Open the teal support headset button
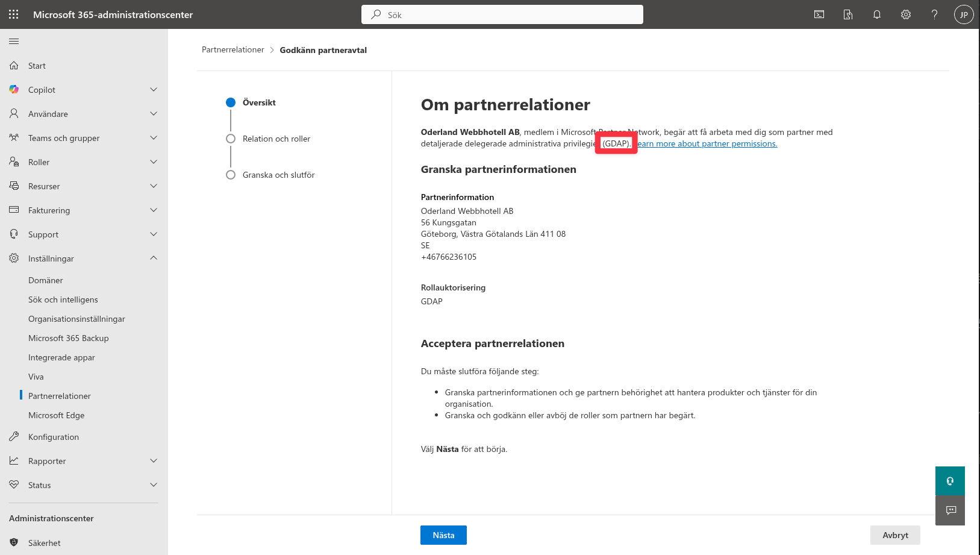Image resolution: width=980 pixels, height=555 pixels. click(950, 481)
